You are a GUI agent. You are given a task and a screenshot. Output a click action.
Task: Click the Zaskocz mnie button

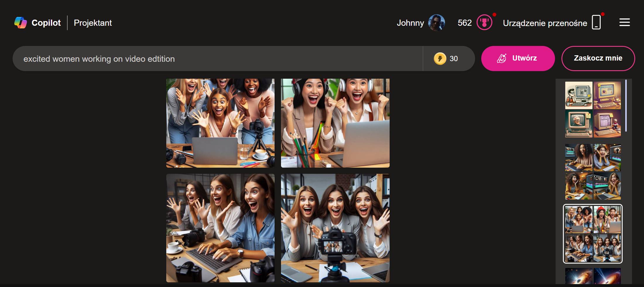pyautogui.click(x=598, y=58)
